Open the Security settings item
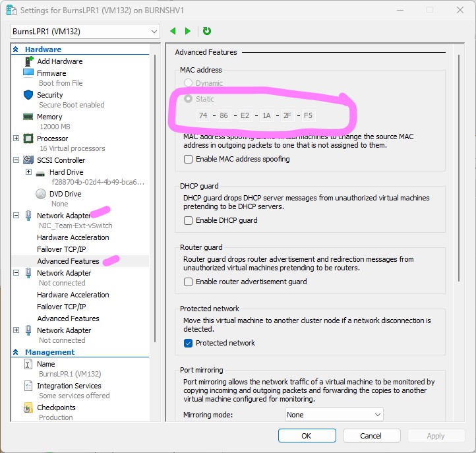The height and width of the screenshot is (453, 476). pyautogui.click(x=50, y=95)
